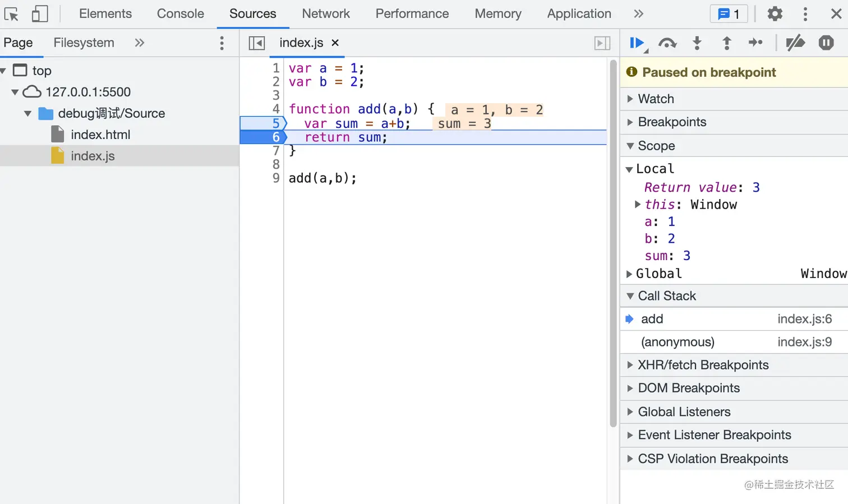
Task: Toggle pause on exceptions
Action: [826, 43]
